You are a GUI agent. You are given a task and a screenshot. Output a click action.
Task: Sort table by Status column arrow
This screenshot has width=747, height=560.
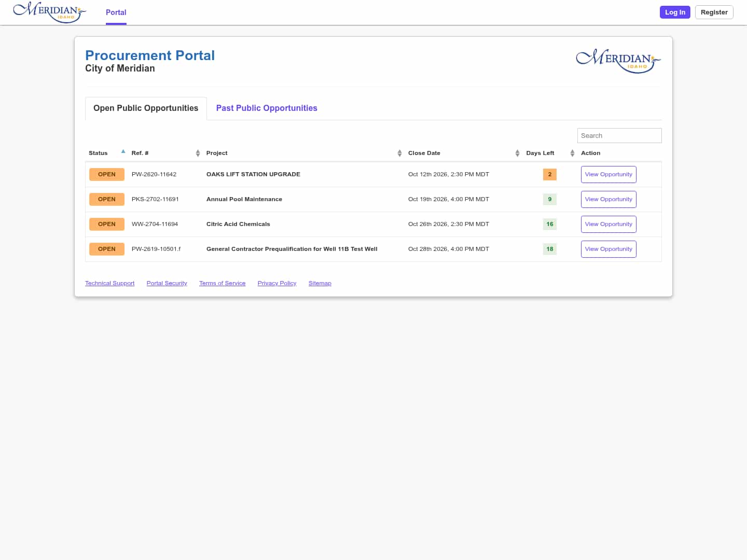(123, 152)
